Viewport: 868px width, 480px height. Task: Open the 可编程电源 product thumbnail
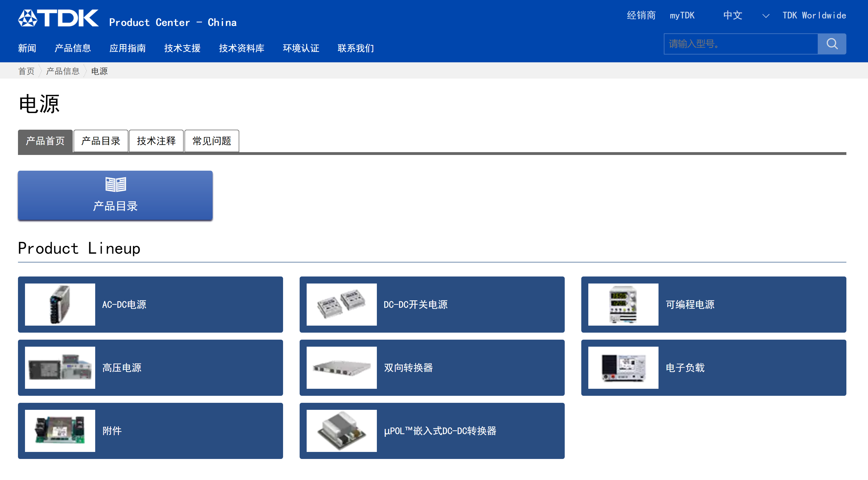point(623,305)
